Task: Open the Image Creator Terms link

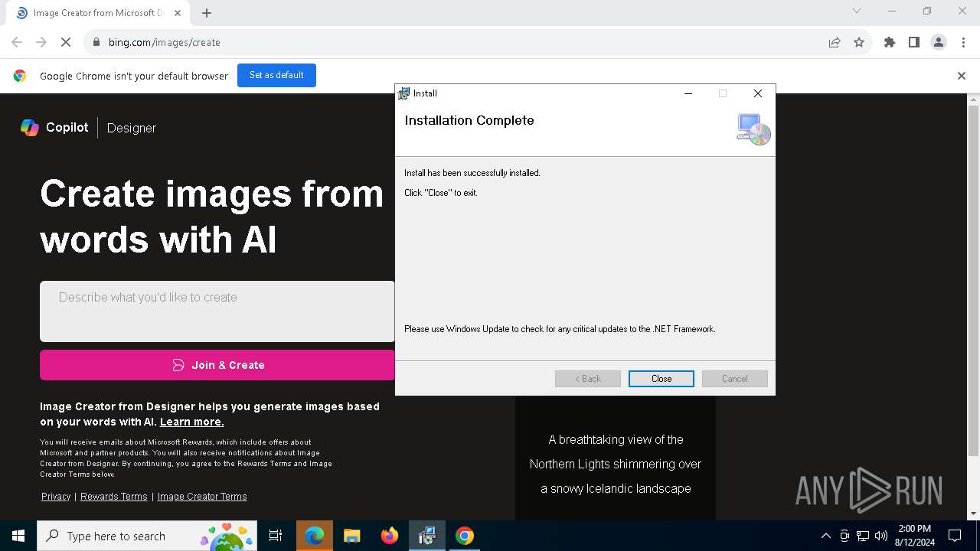Action: pyautogui.click(x=202, y=496)
